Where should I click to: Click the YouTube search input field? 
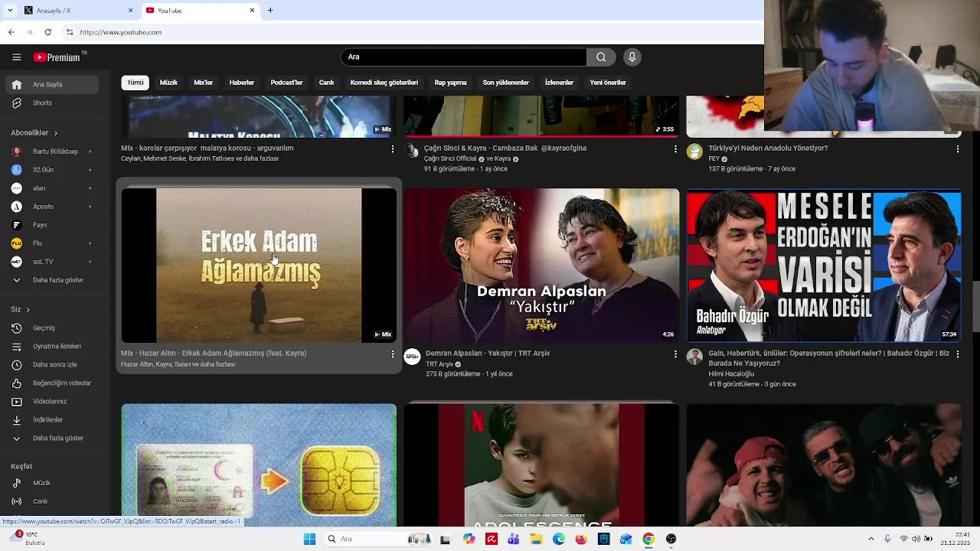click(464, 57)
